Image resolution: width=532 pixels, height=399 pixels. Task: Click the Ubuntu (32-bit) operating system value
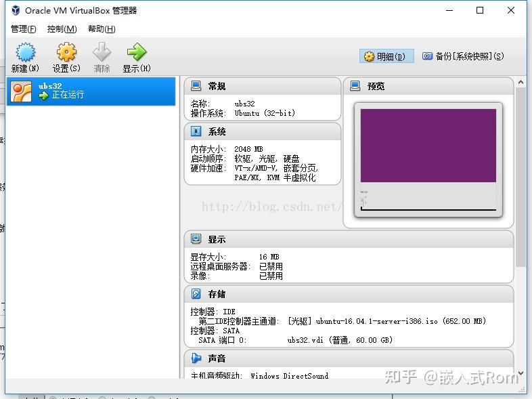click(x=265, y=113)
